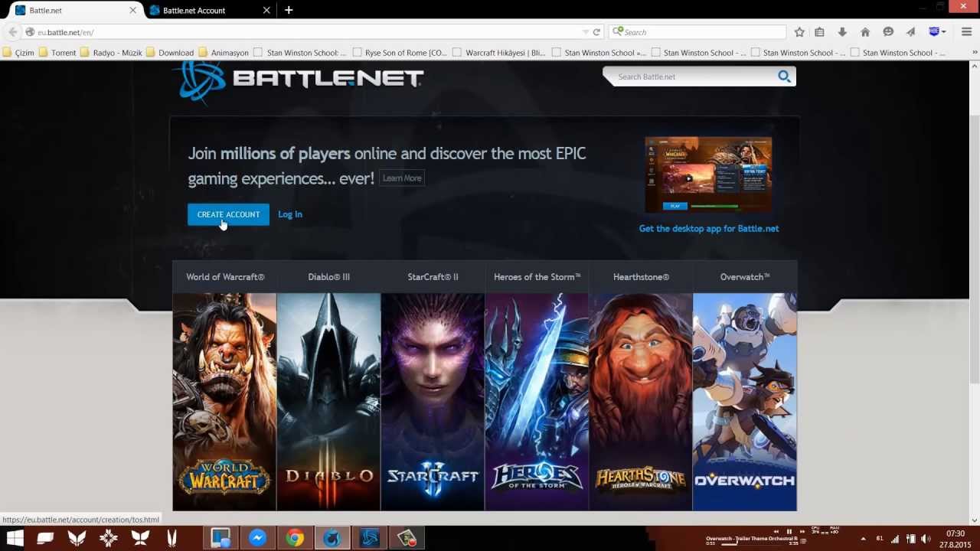
Task: Close the Battle.net browser tab
Action: pyautogui.click(x=133, y=11)
